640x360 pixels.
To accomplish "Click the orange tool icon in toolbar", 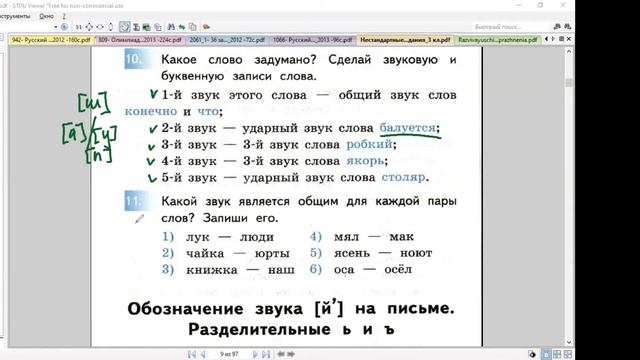I will pyautogui.click(x=206, y=27).
